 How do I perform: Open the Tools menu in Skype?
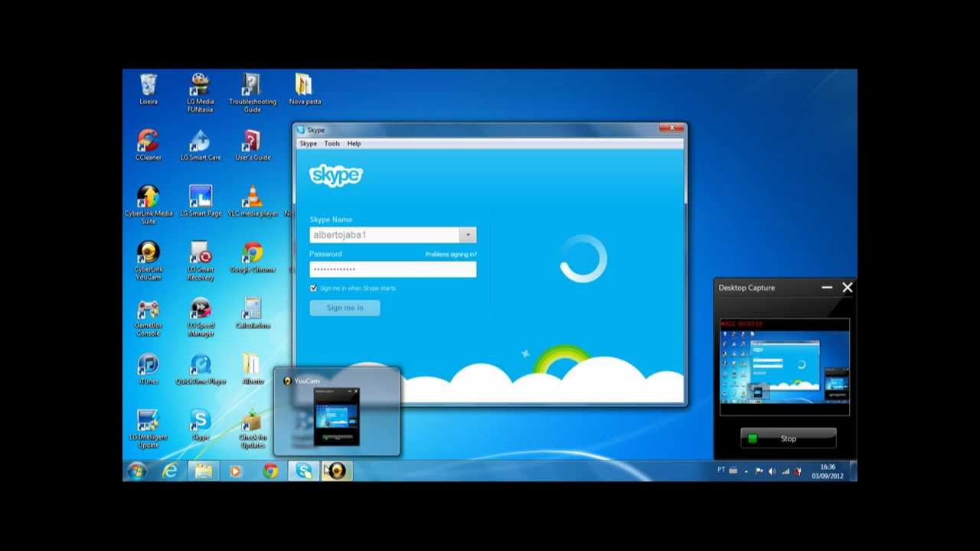(x=332, y=144)
